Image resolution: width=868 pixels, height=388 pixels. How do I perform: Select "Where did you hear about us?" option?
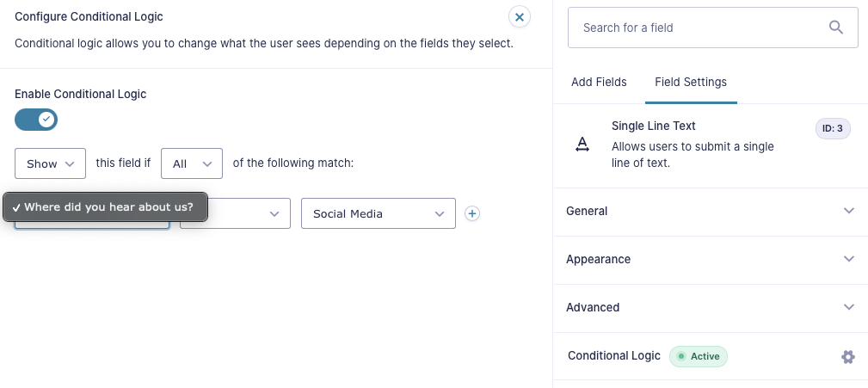click(x=105, y=207)
